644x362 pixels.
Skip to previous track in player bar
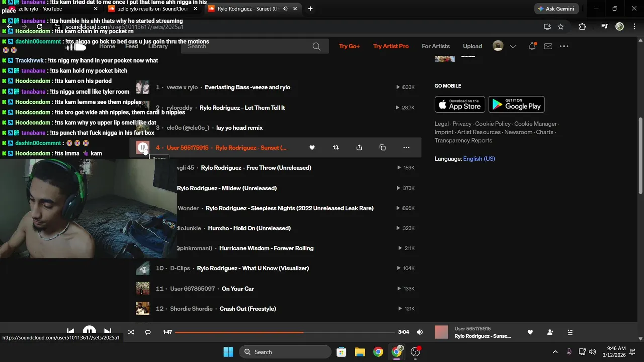[71, 332]
